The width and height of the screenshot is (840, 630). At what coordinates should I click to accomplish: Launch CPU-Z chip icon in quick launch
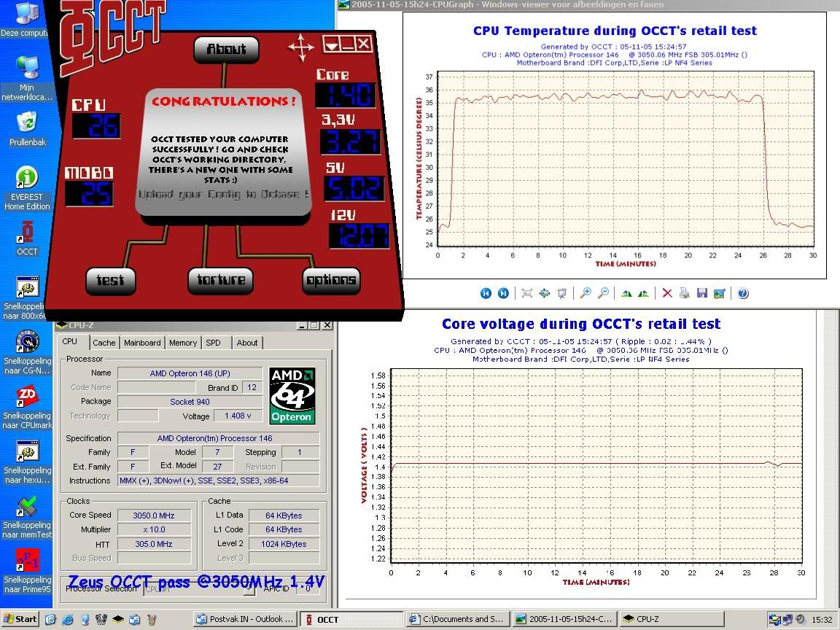118,619
